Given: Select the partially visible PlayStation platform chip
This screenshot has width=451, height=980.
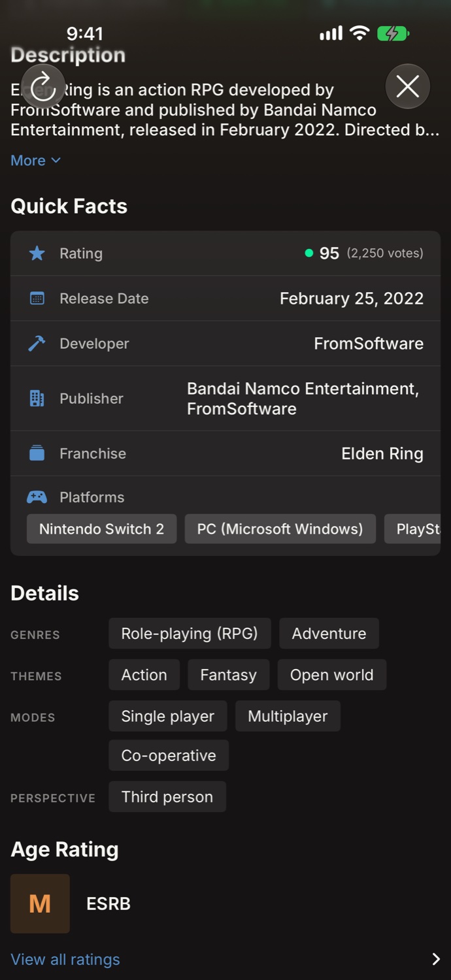Looking at the screenshot, I should [412, 529].
